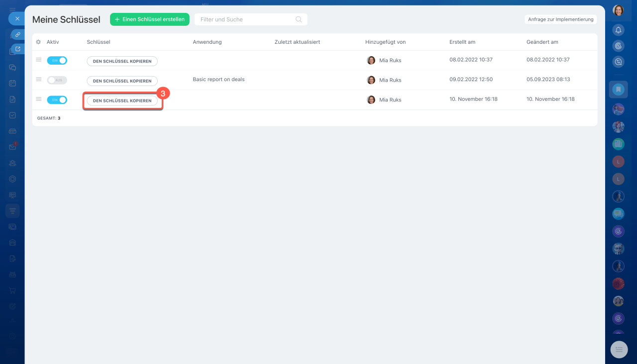Turn off the toggle for 10. November key
637x364 pixels.
click(57, 100)
